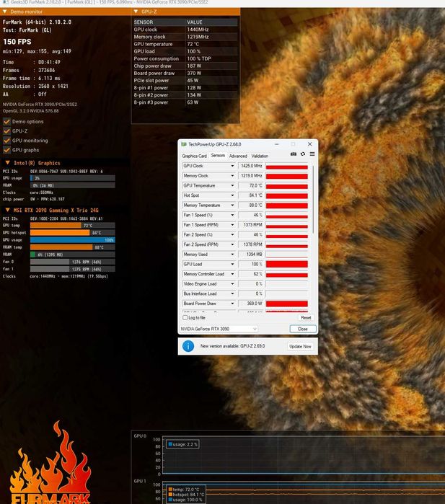The height and width of the screenshot is (504, 445).
Task: Click the PCIe slot power 45 W row
Action: [x=185, y=80]
